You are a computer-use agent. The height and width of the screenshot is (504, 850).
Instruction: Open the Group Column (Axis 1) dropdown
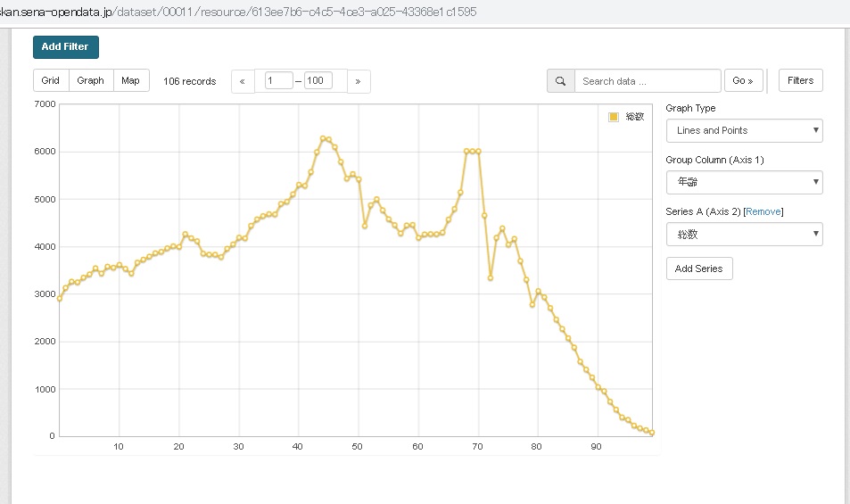[x=744, y=182]
